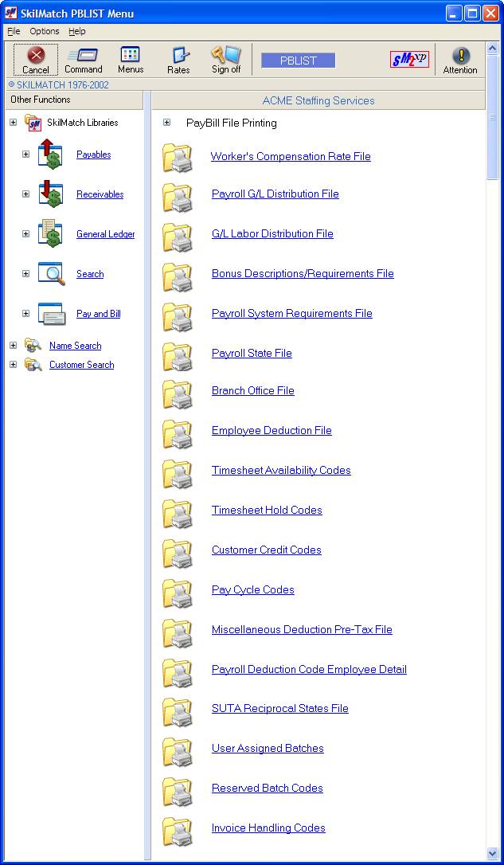Click the Search magnifier icon
Screen dimensions: 504x865
click(x=51, y=274)
